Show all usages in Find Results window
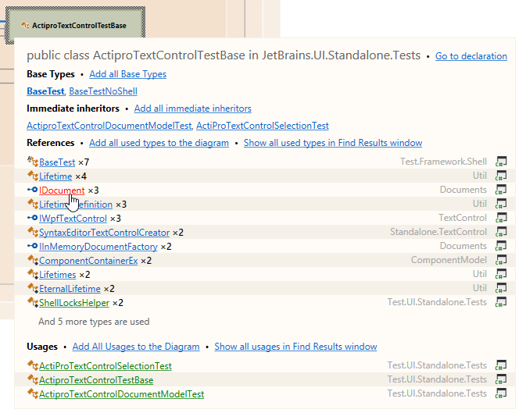 coord(295,346)
